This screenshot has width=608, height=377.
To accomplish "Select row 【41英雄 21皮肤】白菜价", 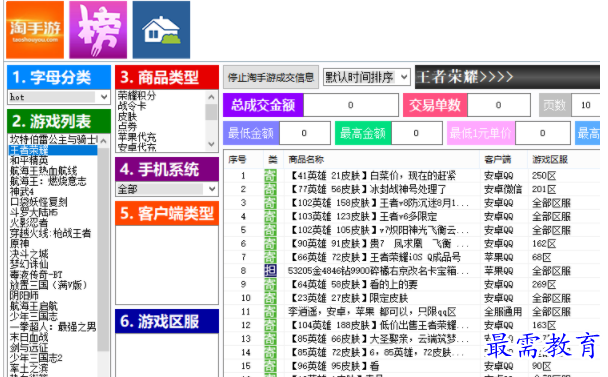I will click(412, 176).
